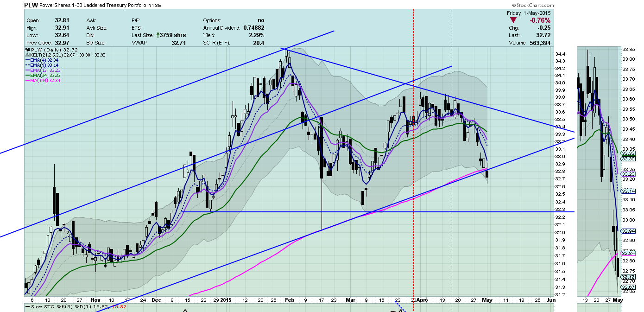This screenshot has width=644, height=312.
Task: Click the green EMA(34) line swatch
Action: [26, 76]
